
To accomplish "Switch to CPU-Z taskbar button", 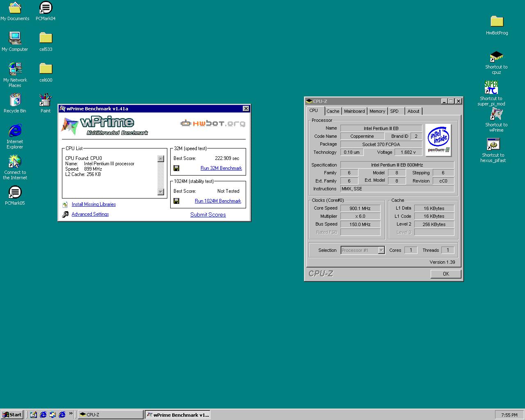I will click(x=111, y=415).
